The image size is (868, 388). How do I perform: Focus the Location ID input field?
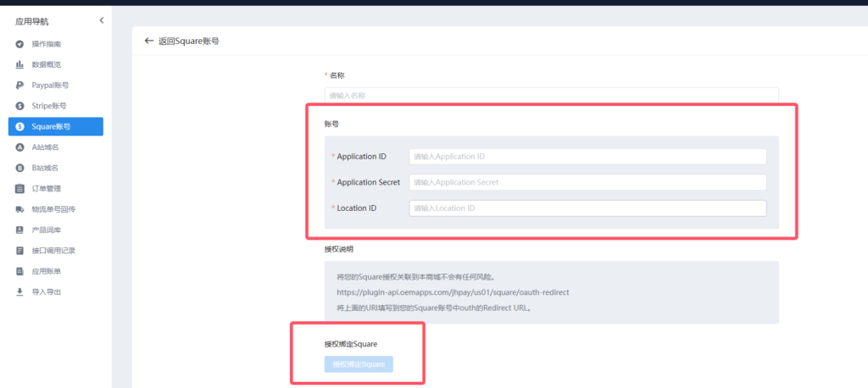tap(588, 208)
